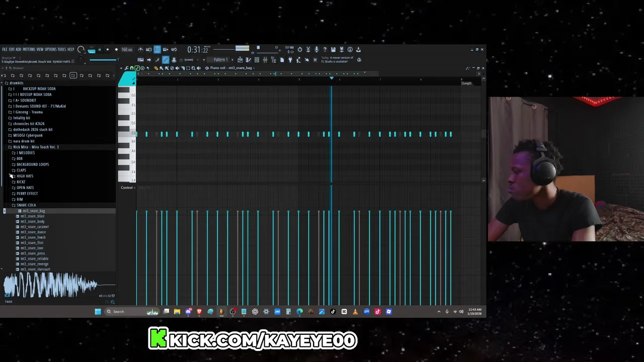Screen dimensions: 644x362
Task: Open the piano roll wrench tools icon
Action: click(126, 68)
